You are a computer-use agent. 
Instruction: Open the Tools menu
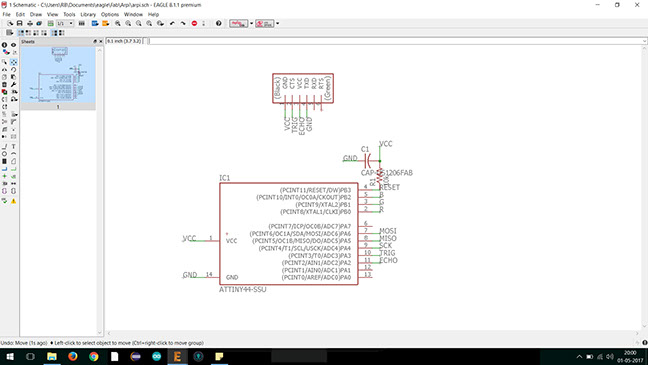[69, 14]
